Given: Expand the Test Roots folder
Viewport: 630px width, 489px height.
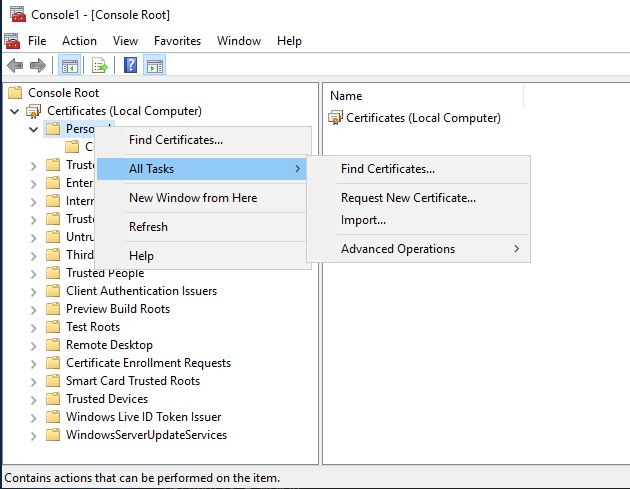Looking at the screenshot, I should click(34, 328).
